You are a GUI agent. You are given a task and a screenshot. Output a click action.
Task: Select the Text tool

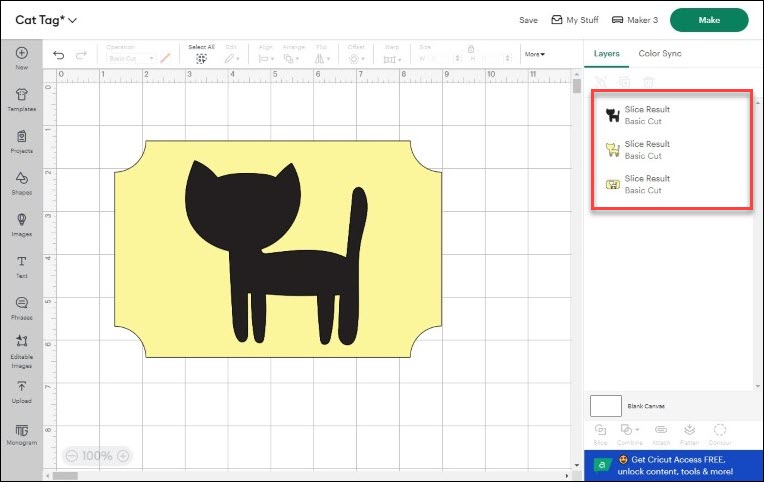pos(21,265)
